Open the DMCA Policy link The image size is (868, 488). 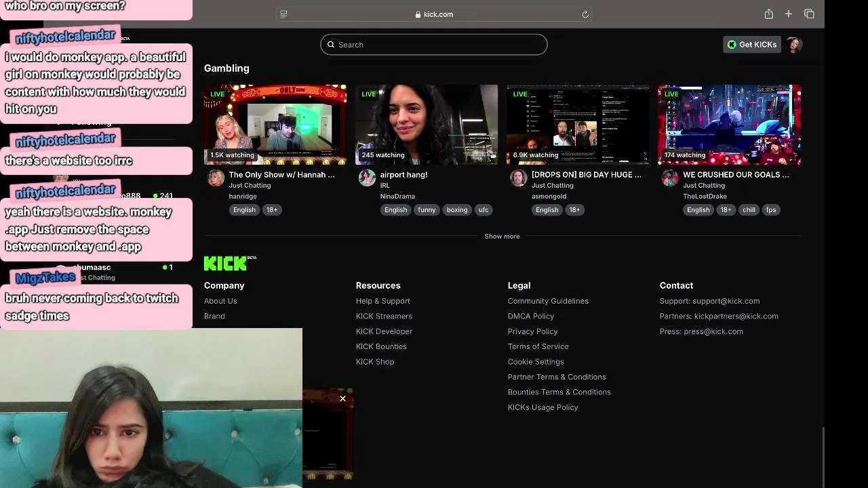tap(531, 317)
